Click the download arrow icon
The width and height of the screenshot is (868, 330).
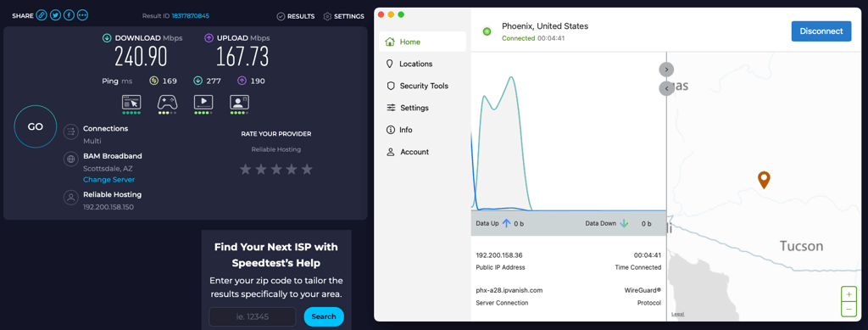pyautogui.click(x=107, y=38)
